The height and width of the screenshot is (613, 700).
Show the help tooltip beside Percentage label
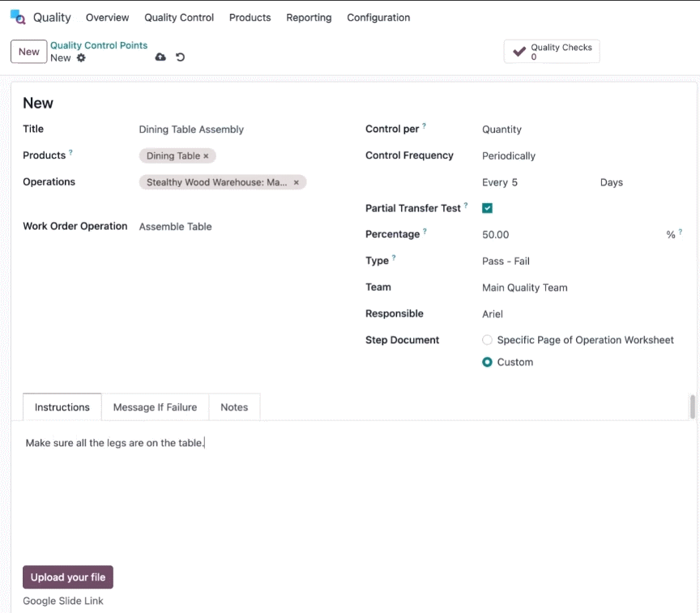(425, 231)
